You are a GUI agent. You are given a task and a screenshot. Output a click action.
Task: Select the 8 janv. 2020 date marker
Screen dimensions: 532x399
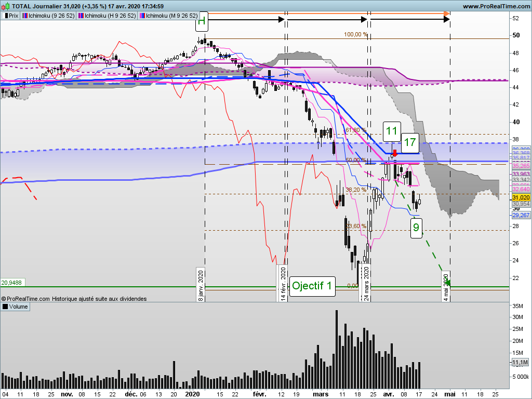click(x=201, y=284)
